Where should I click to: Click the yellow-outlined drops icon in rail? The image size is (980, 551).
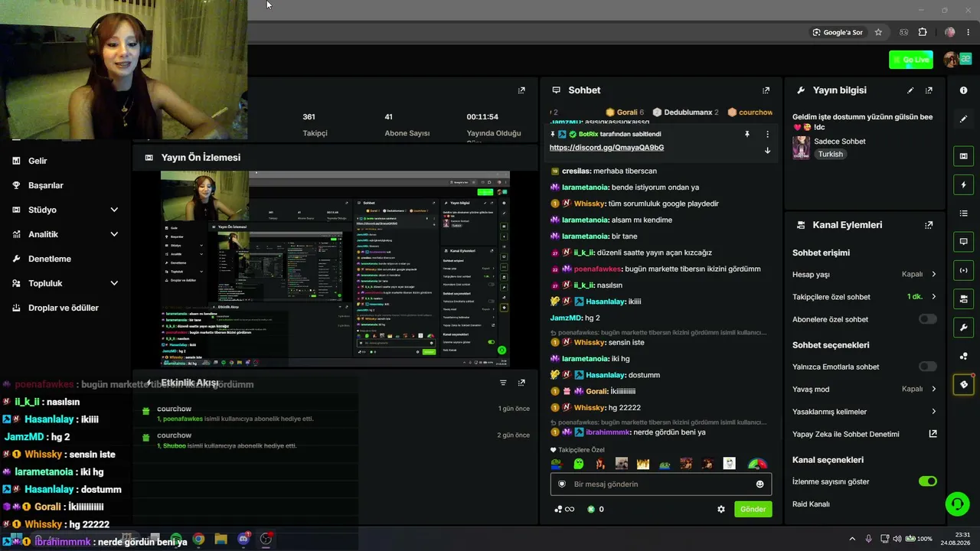click(x=963, y=384)
